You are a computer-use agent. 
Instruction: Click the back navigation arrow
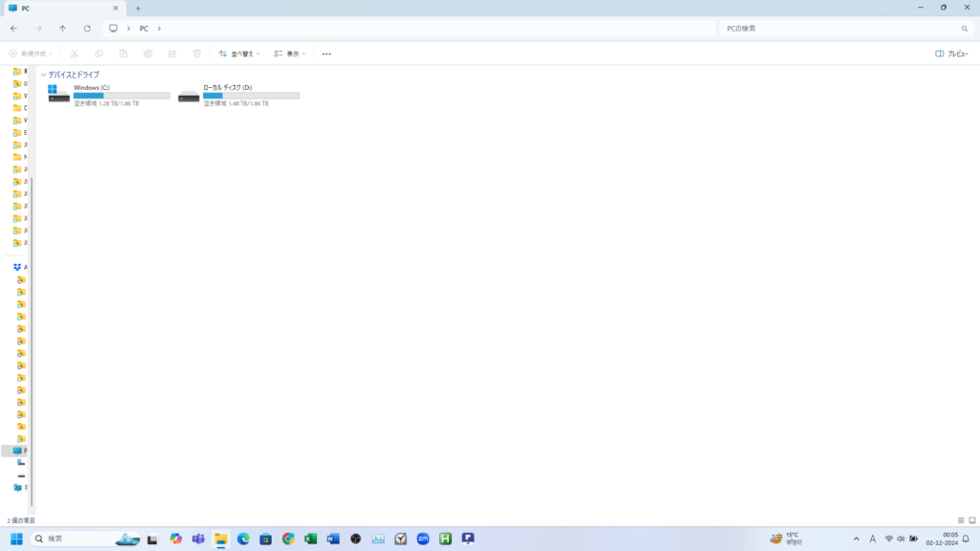pyautogui.click(x=13, y=29)
